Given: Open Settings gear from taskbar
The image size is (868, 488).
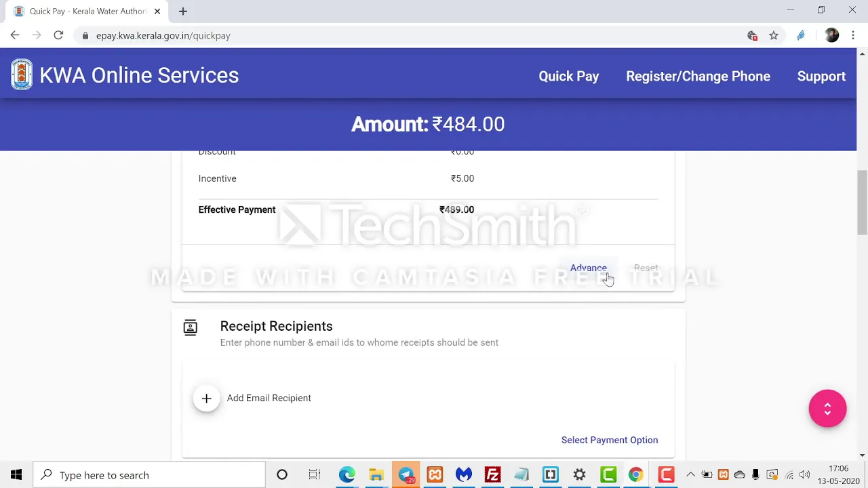Looking at the screenshot, I should click(x=579, y=475).
